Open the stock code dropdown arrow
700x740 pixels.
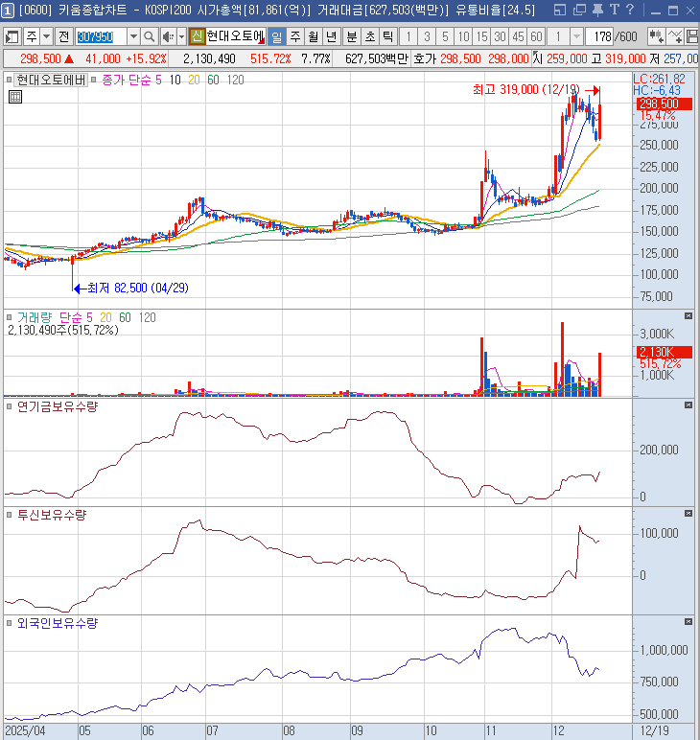(133, 36)
